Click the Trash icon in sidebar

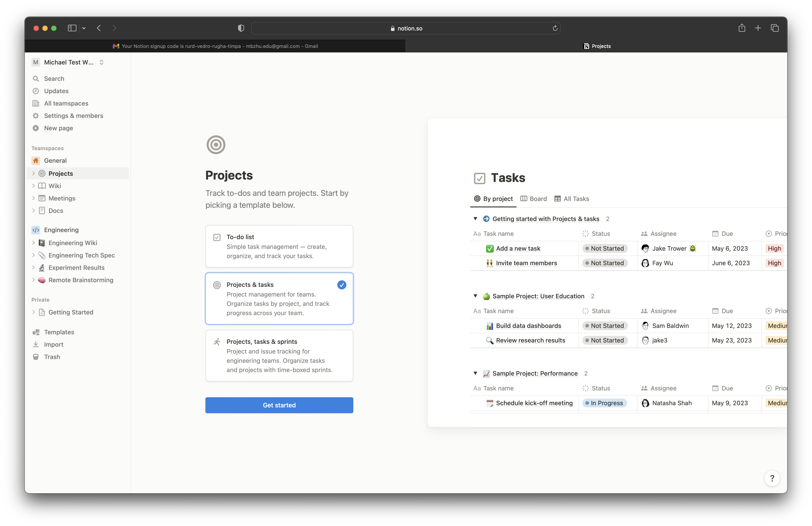tap(36, 357)
